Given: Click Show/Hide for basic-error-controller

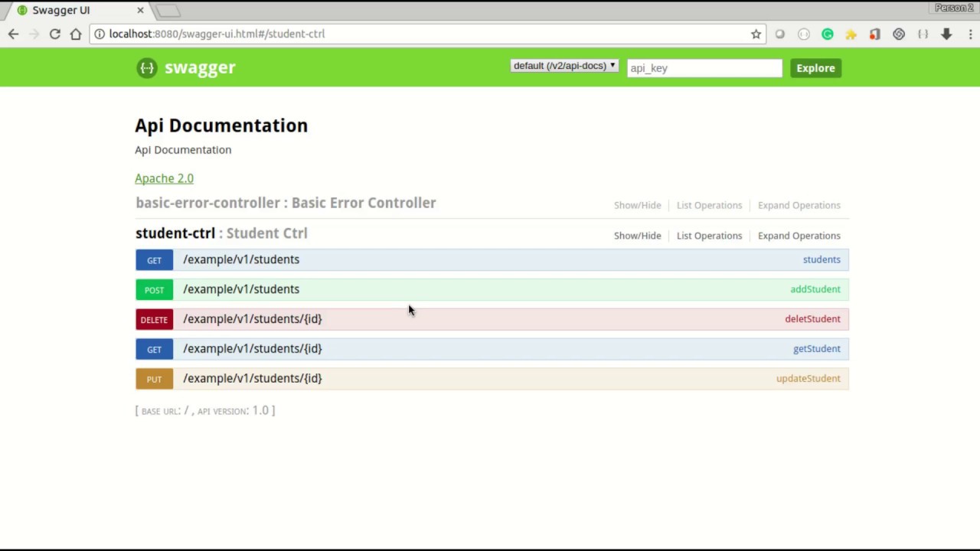Looking at the screenshot, I should [x=637, y=205].
